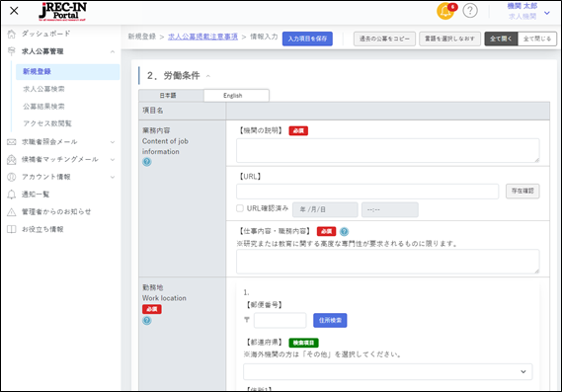Image resolution: width=562 pixels, height=392 pixels.
Task: Click 言語を選択しなおす button
Action: coord(449,39)
